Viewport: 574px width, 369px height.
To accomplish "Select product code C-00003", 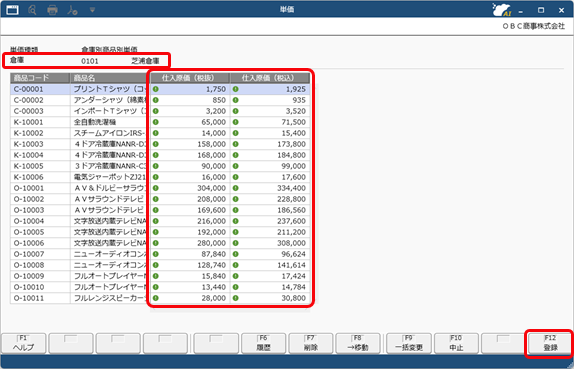I will click(x=29, y=111).
